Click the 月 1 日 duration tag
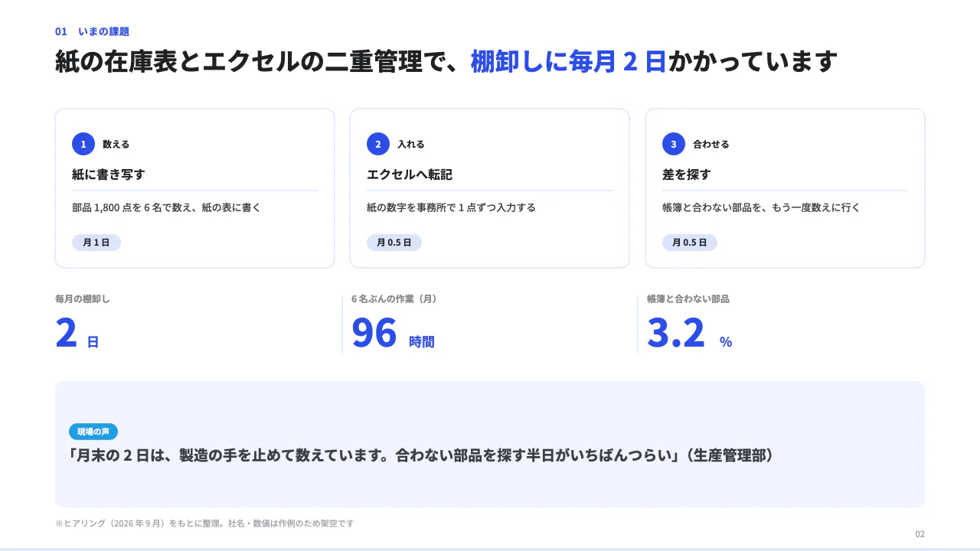This screenshot has width=980, height=551. (96, 243)
